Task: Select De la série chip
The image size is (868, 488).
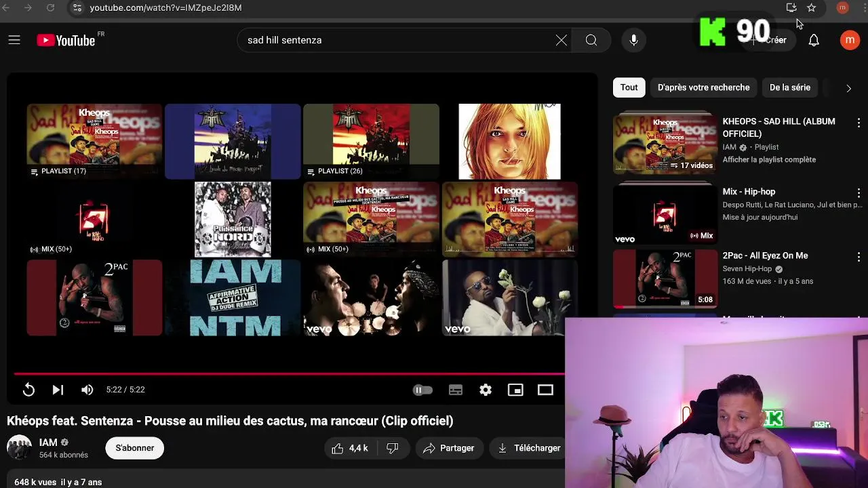Action: (790, 87)
